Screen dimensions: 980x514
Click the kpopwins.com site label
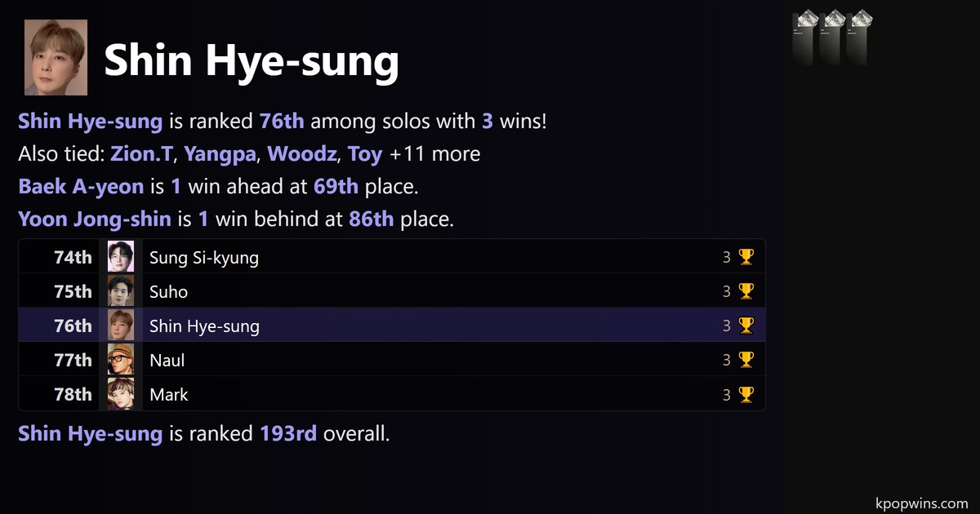[x=920, y=503]
